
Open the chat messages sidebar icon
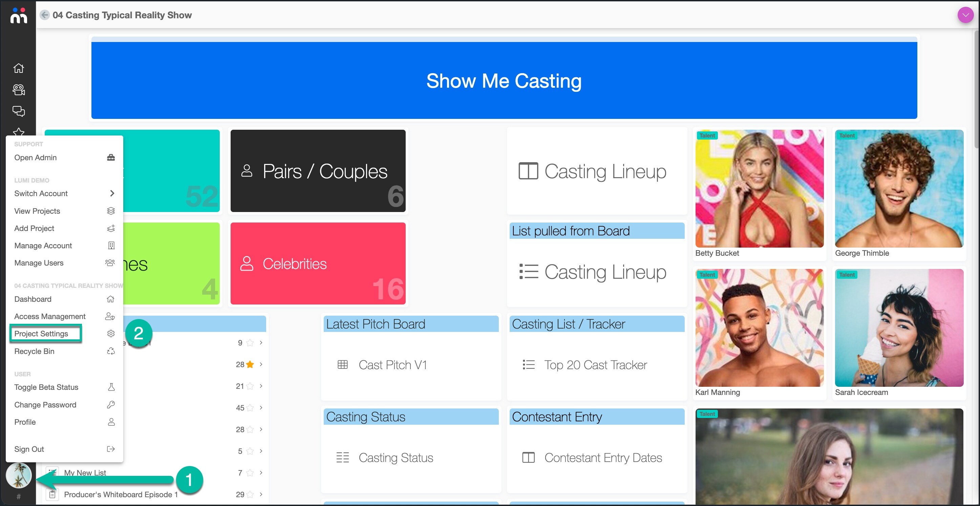(18, 111)
